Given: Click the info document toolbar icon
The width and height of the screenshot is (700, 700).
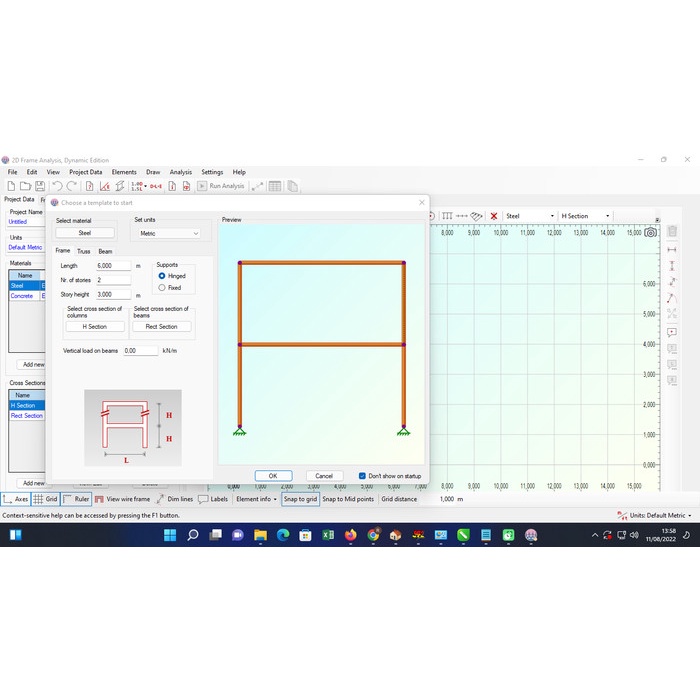Looking at the screenshot, I should coord(172,186).
